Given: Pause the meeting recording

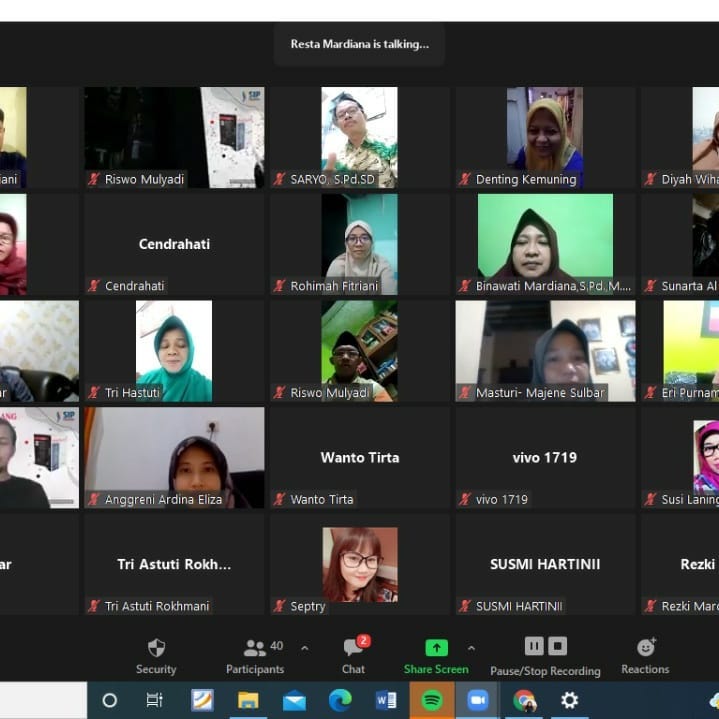Looking at the screenshot, I should [x=534, y=646].
